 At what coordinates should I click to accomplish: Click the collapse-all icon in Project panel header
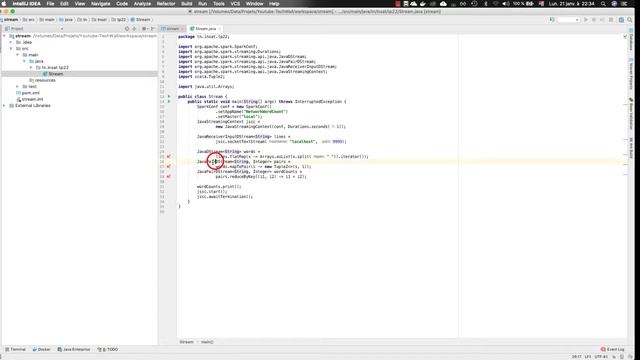[134, 29]
